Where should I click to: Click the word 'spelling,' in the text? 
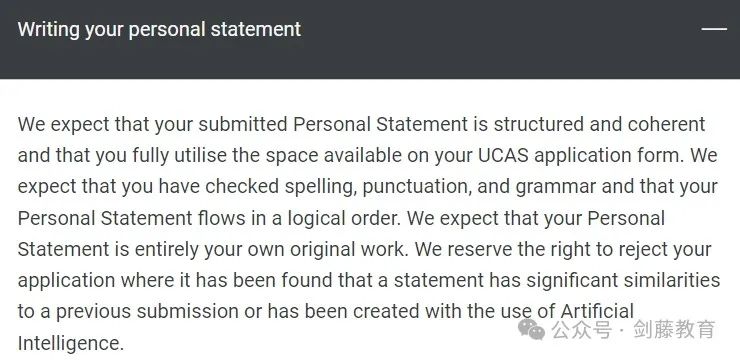[x=320, y=187]
